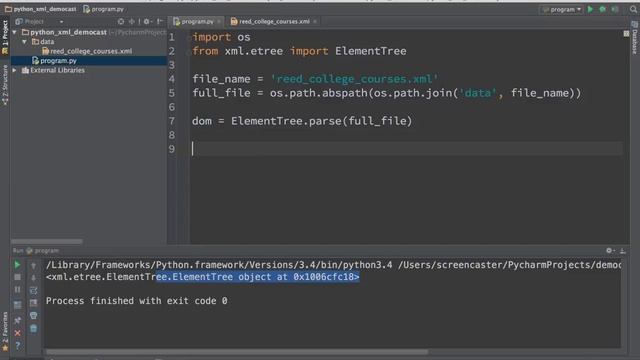Expand External Libraries node
This screenshot has width=640, height=360.
(x=15, y=70)
